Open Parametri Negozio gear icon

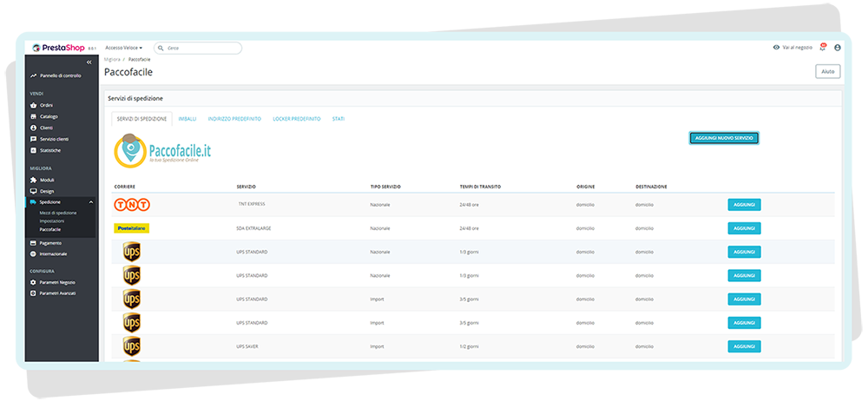coord(33,282)
